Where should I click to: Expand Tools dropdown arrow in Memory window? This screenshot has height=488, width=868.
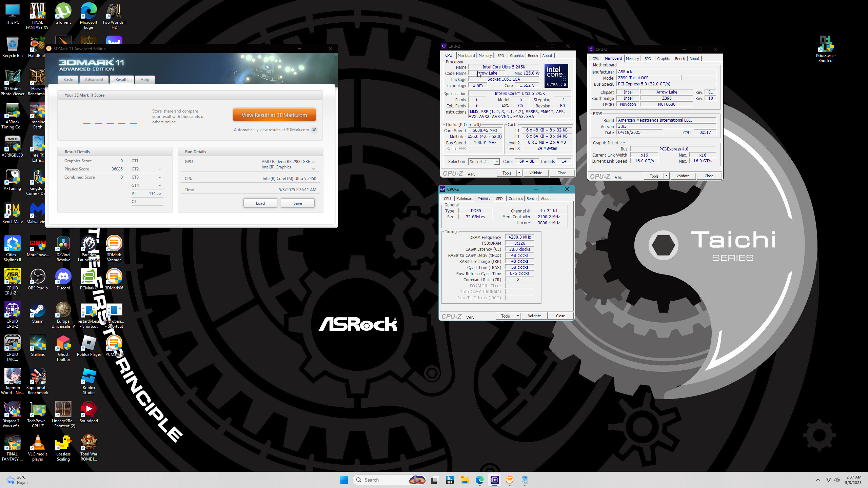pos(517,316)
